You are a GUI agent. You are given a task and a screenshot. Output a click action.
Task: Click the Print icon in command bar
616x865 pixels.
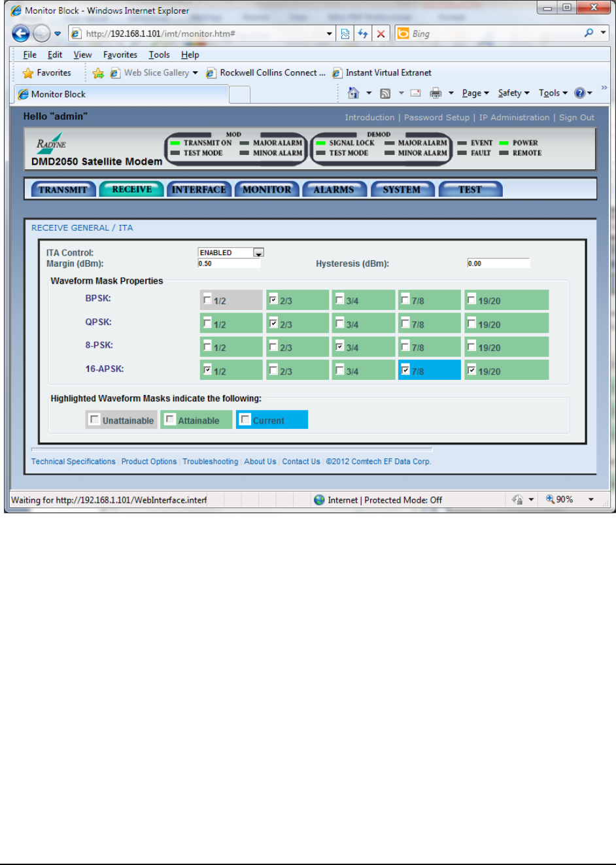tap(436, 93)
